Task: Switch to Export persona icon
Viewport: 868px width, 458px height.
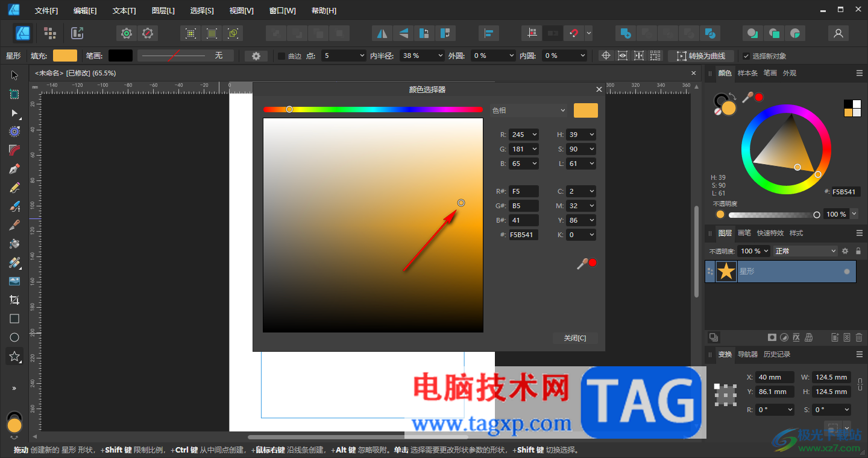Action: 77,33
